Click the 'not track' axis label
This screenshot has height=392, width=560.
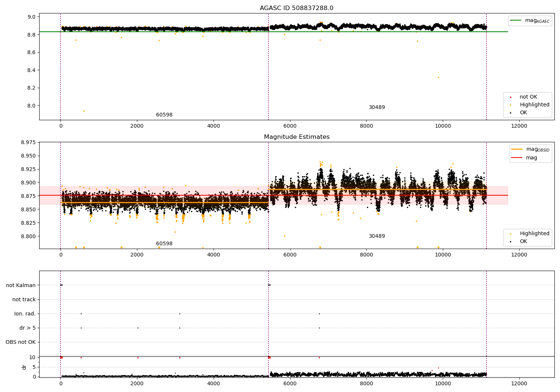click(x=24, y=299)
